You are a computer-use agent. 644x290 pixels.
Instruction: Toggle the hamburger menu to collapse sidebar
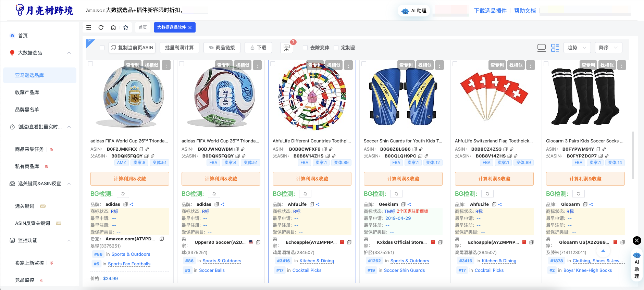point(89,27)
